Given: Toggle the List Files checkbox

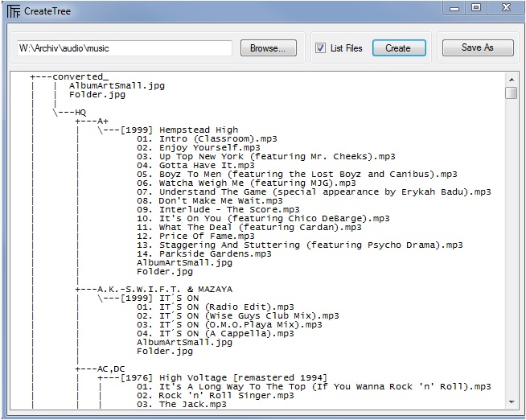Looking at the screenshot, I should [320, 48].
